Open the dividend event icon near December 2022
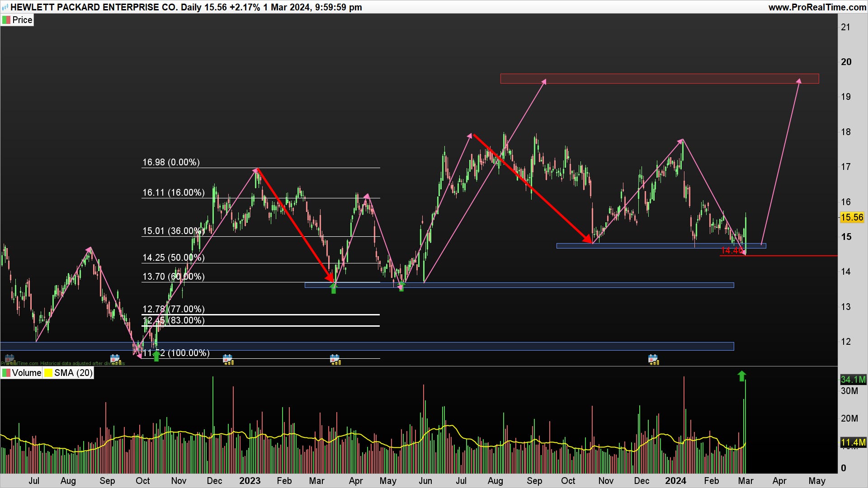The height and width of the screenshot is (488, 868). pyautogui.click(x=228, y=360)
